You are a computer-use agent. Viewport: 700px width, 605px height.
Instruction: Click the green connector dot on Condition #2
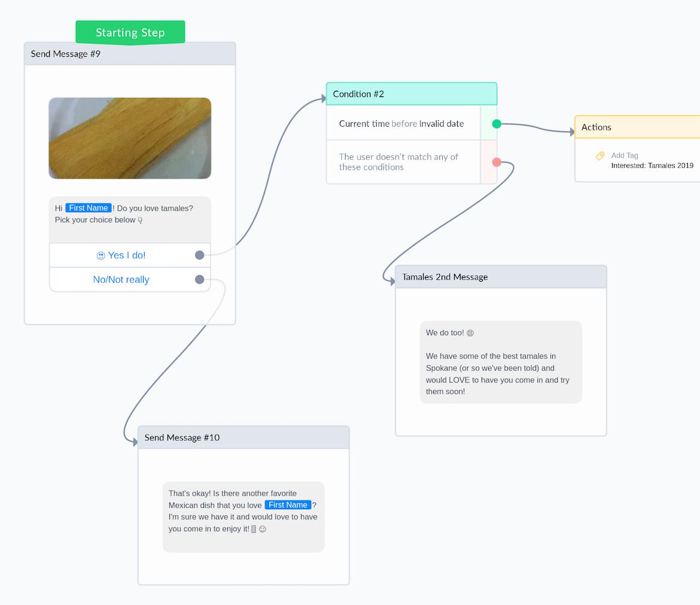(497, 124)
